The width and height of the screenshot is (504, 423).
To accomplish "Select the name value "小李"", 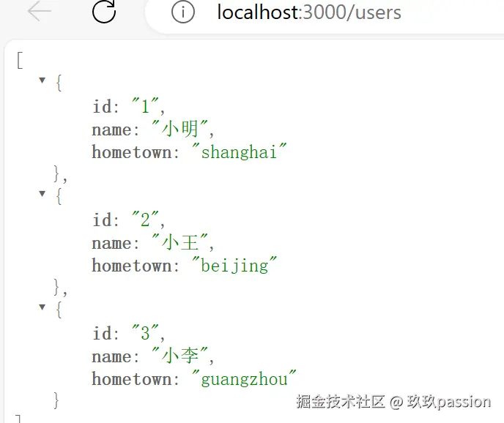I will (x=180, y=356).
